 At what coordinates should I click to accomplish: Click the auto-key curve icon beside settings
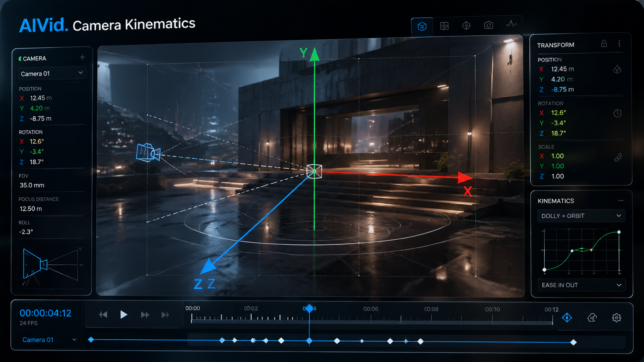coord(592,318)
